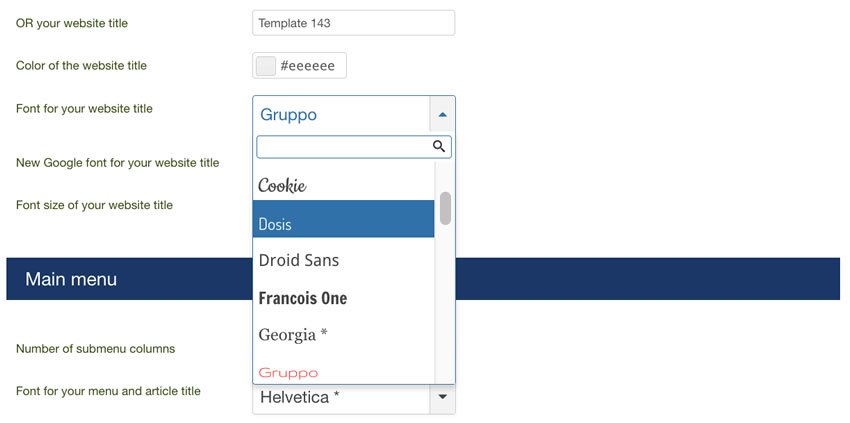Click the Color of the website title label
850x423 pixels.
81,66
